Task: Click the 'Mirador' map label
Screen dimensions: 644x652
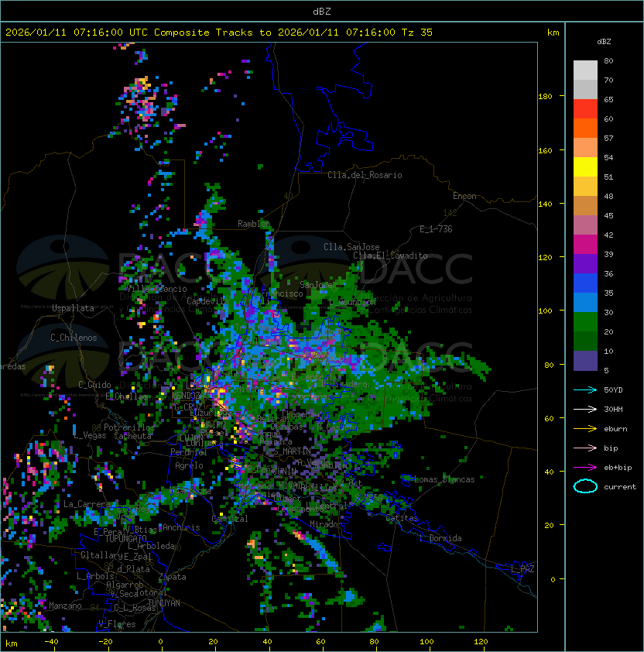Action: tap(327, 524)
